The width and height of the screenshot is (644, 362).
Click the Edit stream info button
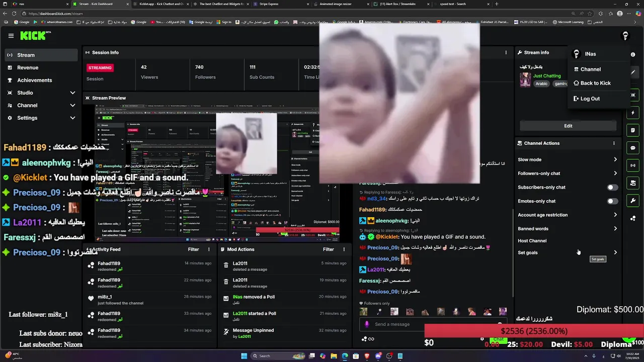[x=568, y=126]
